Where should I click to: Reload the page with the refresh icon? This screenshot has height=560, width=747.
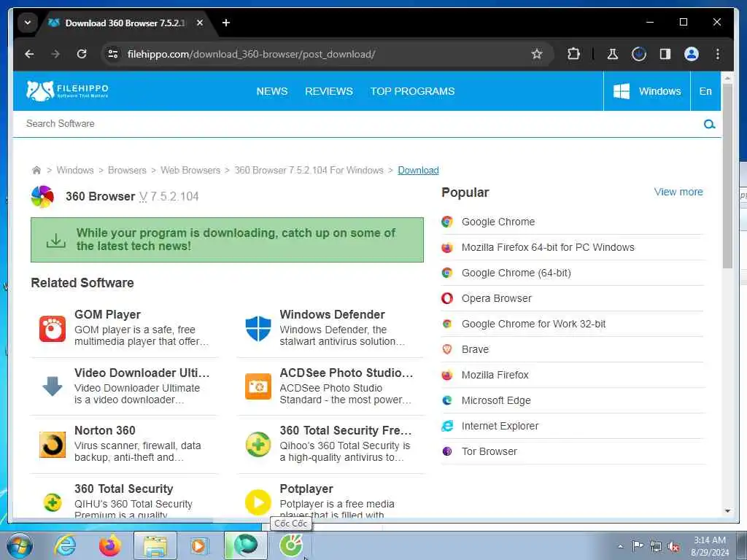82,54
